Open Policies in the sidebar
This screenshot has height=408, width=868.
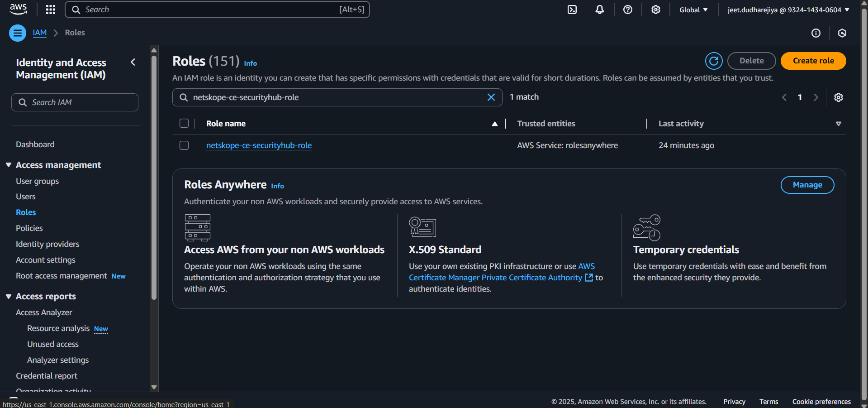coord(29,228)
